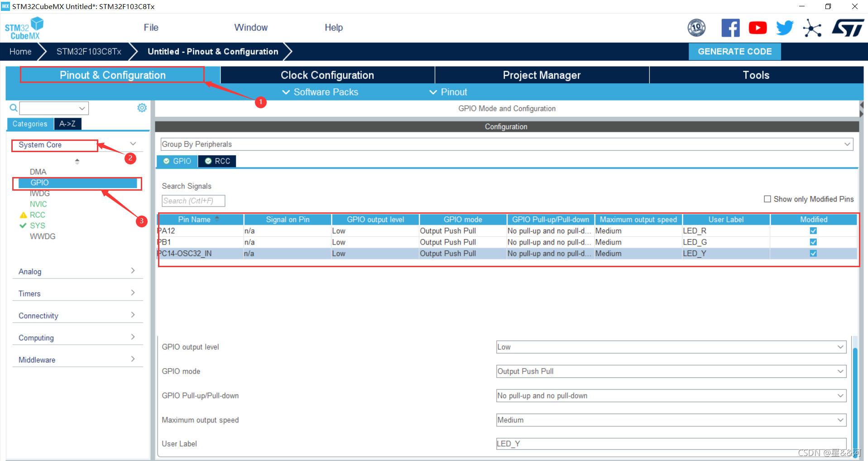This screenshot has height=461, width=868.
Task: Open the File menu
Action: click(x=151, y=28)
